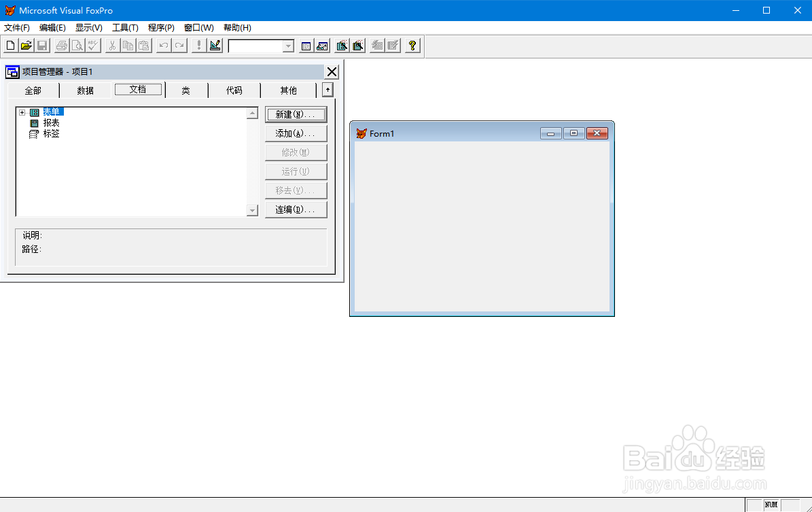Open the 显示(V) menu
The width and height of the screenshot is (812, 512).
coord(88,27)
